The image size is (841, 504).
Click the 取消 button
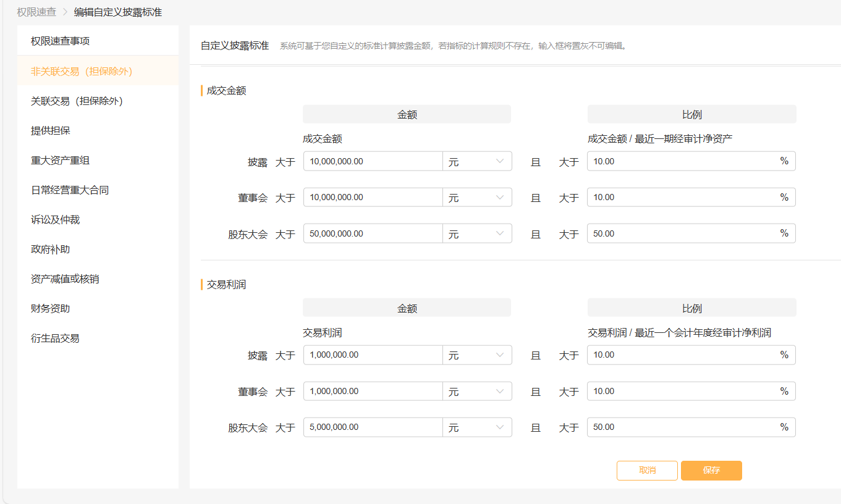click(647, 471)
